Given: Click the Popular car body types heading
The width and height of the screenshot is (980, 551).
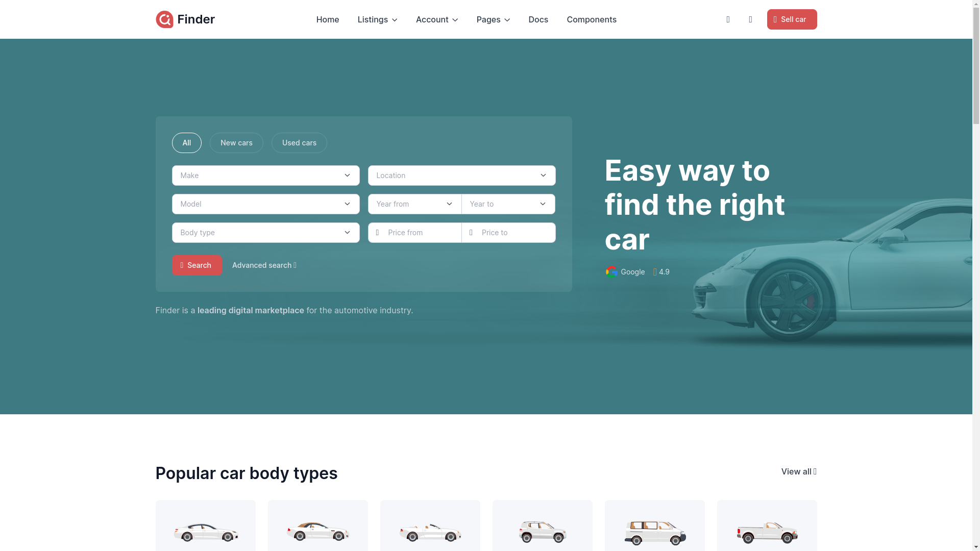Looking at the screenshot, I should coord(247,473).
